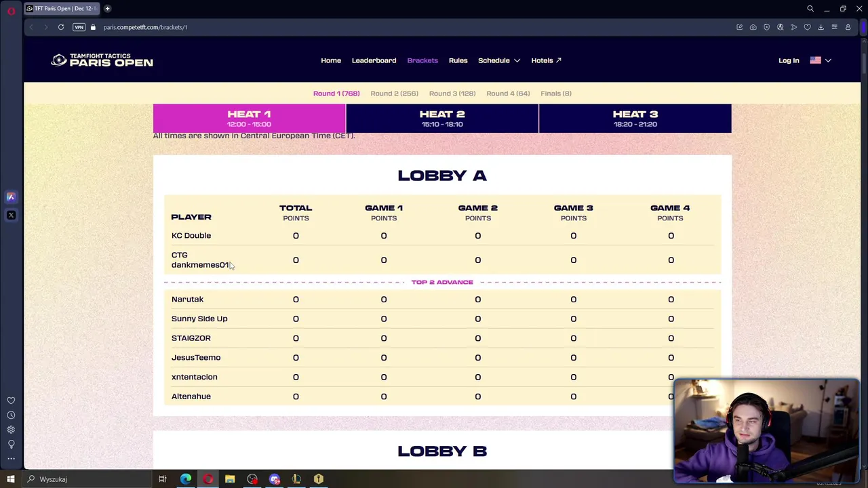
Task: Select Round 3 (128) bracket
Action: (452, 94)
